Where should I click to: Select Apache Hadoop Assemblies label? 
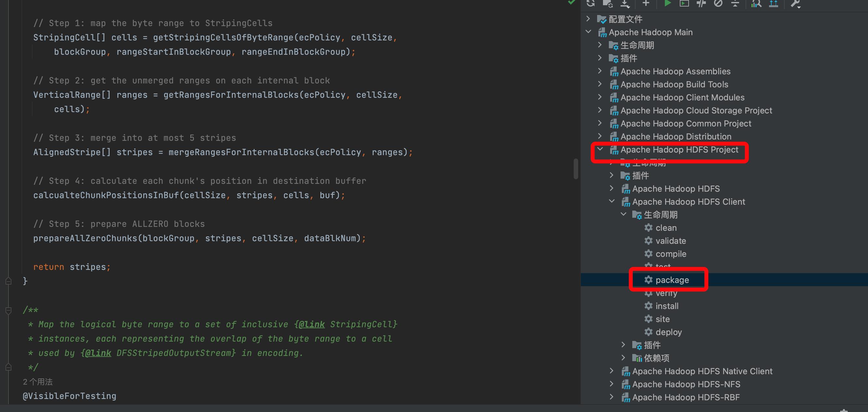pyautogui.click(x=675, y=71)
